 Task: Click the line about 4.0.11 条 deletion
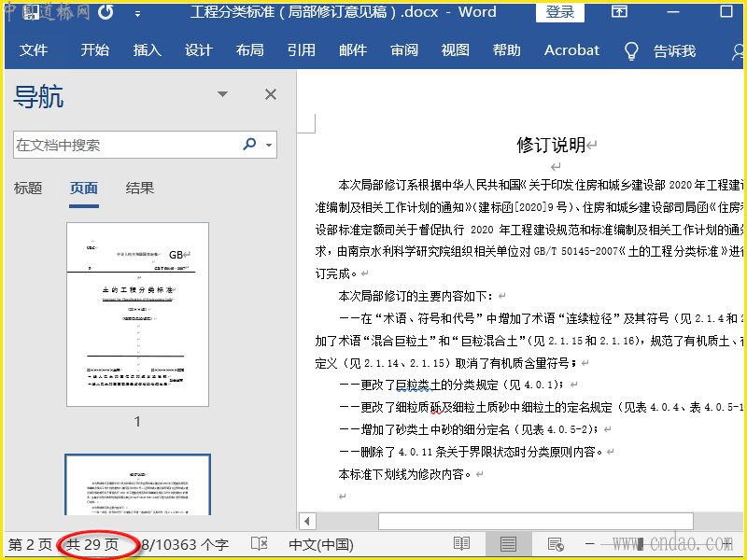pyautogui.click(x=472, y=452)
